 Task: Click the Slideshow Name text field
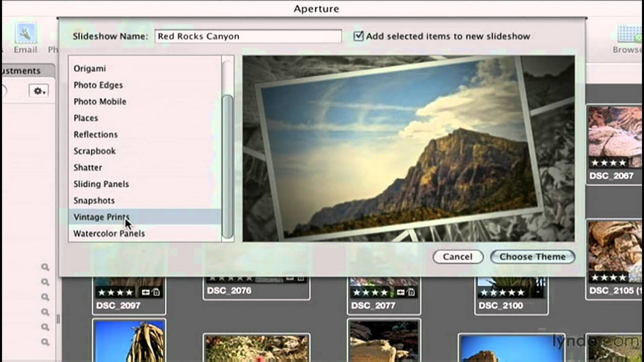[x=248, y=36]
